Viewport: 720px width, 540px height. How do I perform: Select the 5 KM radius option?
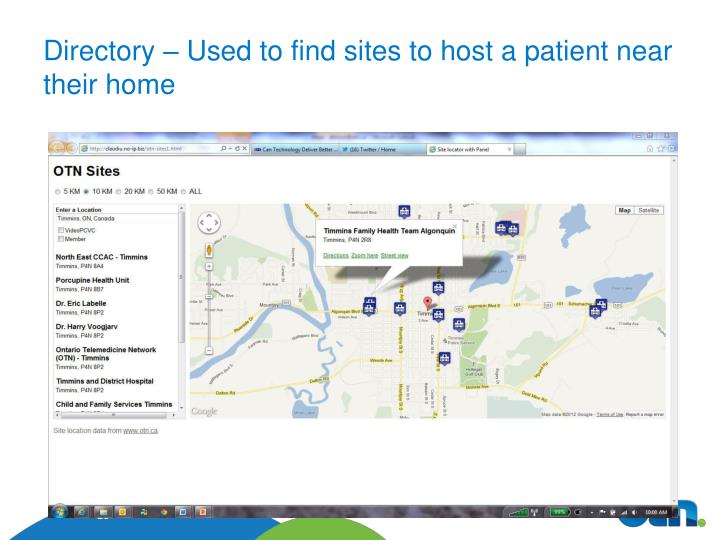pos(58,192)
